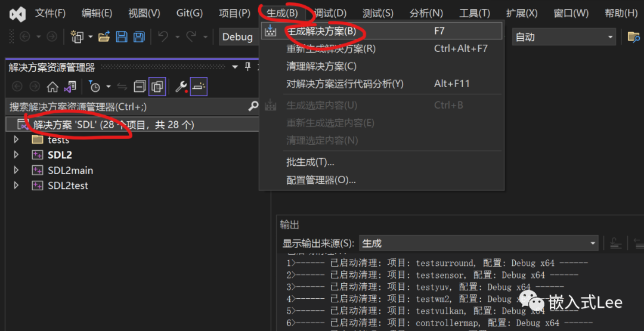Screen dimensions: 644x331
Task: Toggle the show all files button
Action: [x=157, y=86]
